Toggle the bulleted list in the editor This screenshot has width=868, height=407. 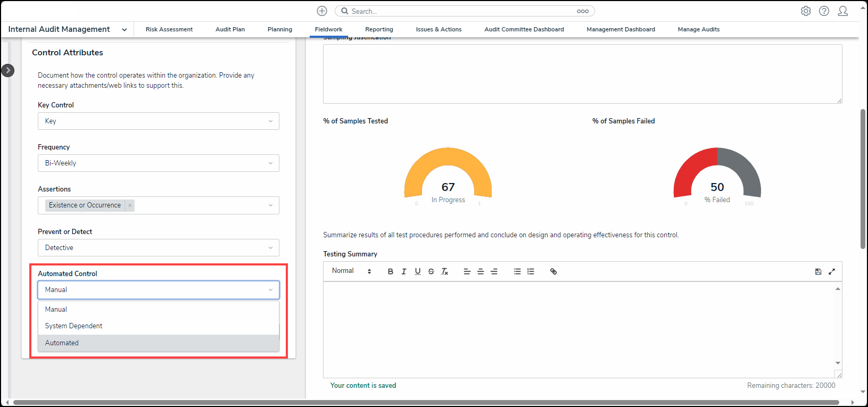tap(517, 271)
